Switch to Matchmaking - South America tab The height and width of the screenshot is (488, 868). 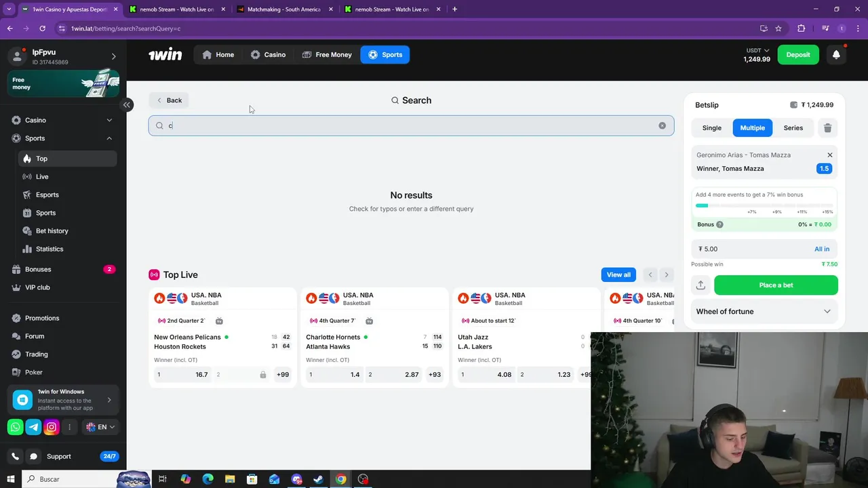[283, 9]
